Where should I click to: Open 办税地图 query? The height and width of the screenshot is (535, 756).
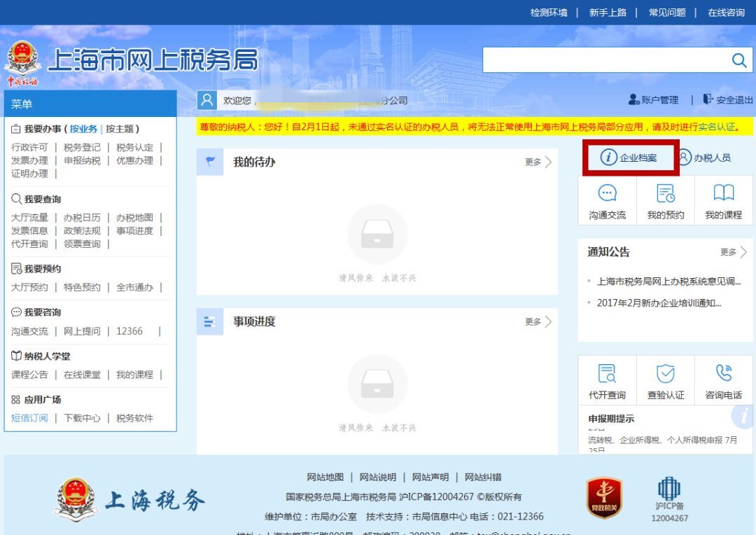[x=134, y=218]
